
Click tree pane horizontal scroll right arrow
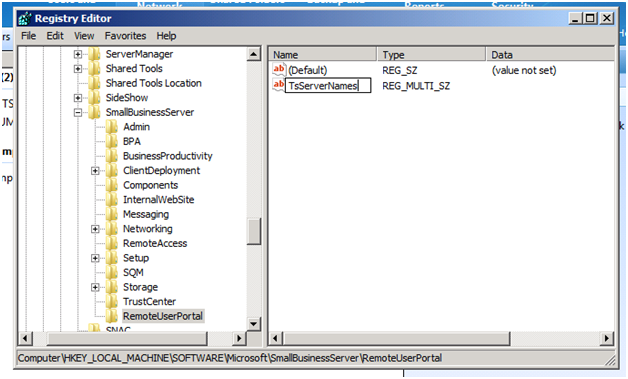click(239, 339)
